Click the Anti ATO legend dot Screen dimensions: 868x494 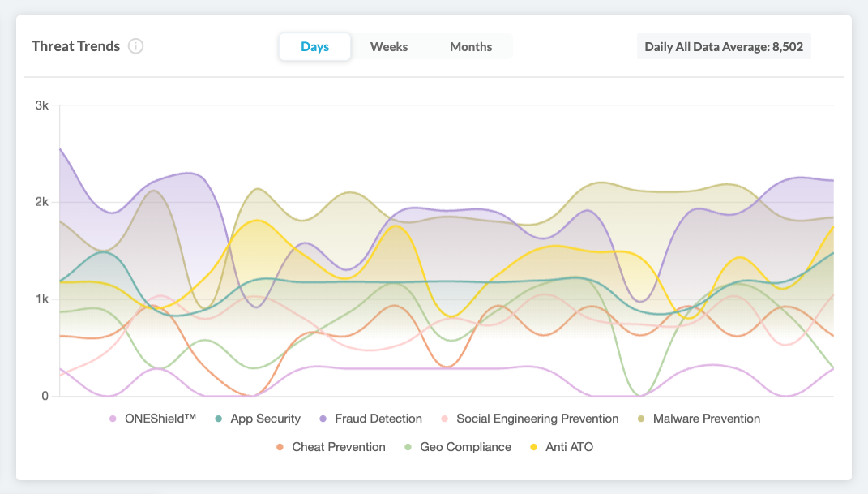[x=533, y=447]
